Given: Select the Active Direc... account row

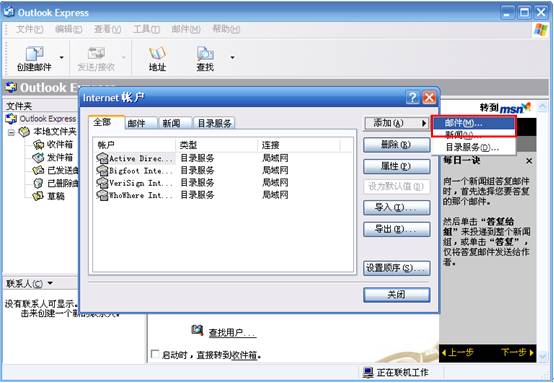Looking at the screenshot, I should pos(223,158).
